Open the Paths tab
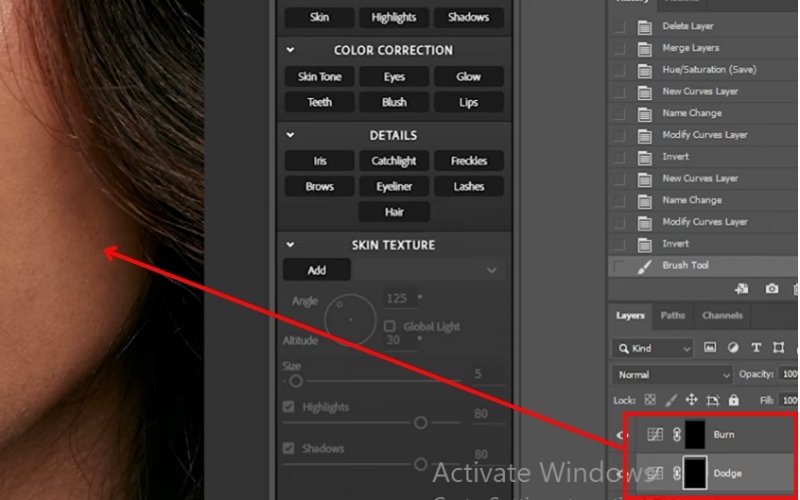 coord(673,316)
